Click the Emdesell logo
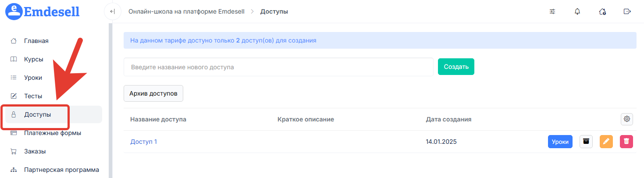This screenshot has height=178, width=644. point(43,11)
